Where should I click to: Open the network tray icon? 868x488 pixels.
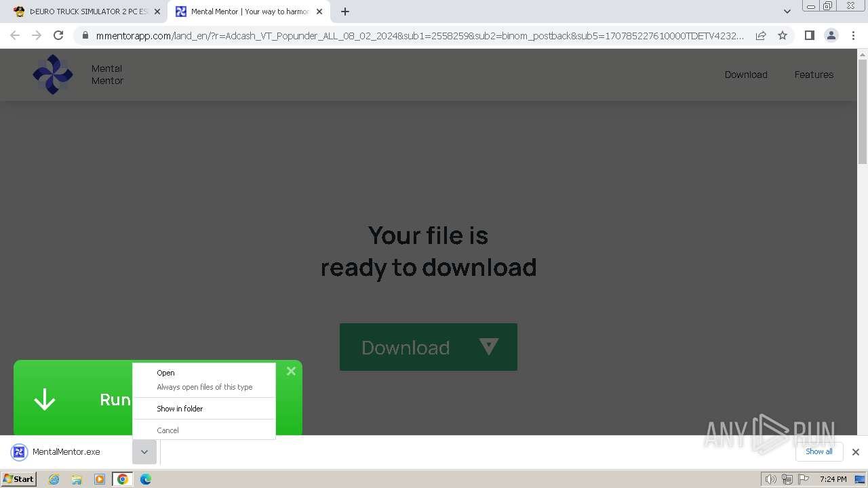[x=787, y=479]
